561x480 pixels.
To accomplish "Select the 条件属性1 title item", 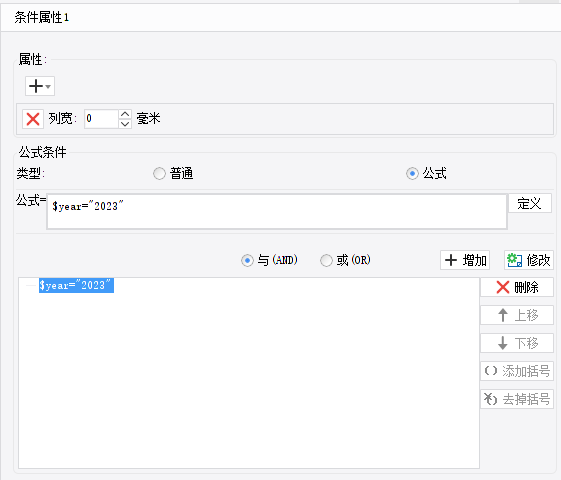I will tap(42, 17).
